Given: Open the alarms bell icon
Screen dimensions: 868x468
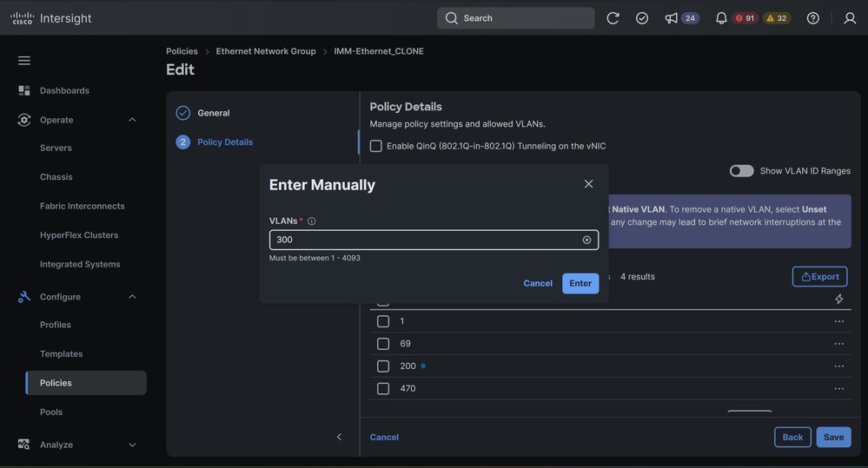Looking at the screenshot, I should click(x=721, y=18).
